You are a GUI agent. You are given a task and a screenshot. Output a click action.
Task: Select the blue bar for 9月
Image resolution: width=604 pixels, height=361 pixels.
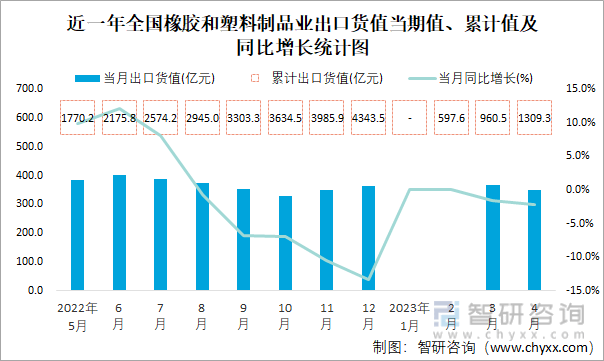point(243,240)
